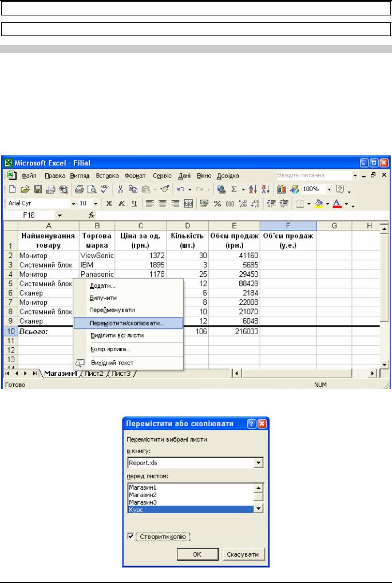Increase decimal places icon
This screenshot has width=392, height=583.
tap(243, 203)
